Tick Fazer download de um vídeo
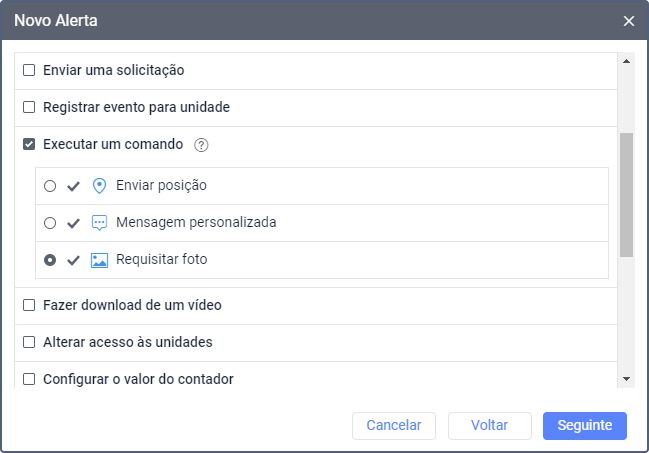The image size is (649, 453). (29, 305)
